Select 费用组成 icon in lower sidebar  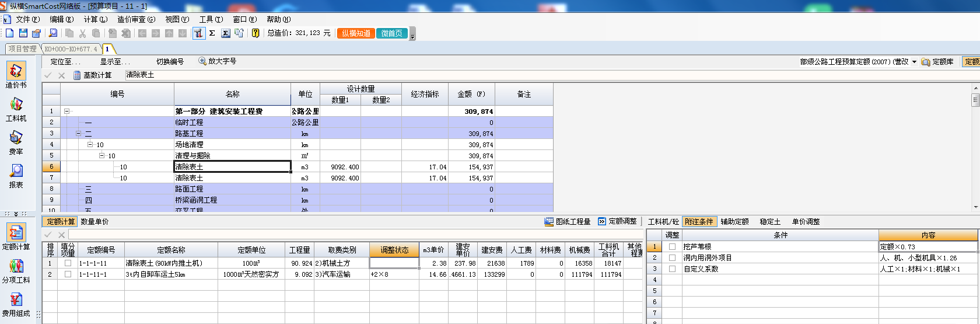[16, 304]
